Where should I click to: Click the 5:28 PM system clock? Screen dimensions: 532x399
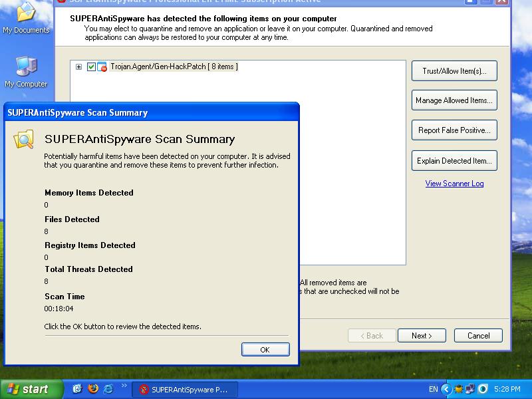507,389
